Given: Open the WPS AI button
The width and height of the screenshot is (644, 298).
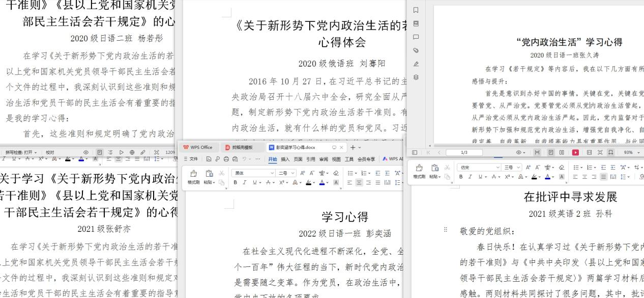Looking at the screenshot, I should coord(392,159).
